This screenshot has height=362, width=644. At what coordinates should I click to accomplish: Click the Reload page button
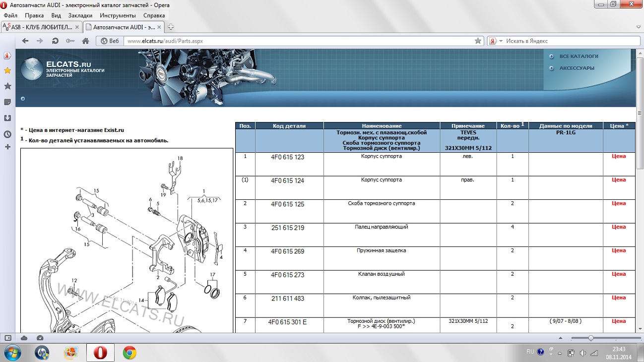(55, 41)
